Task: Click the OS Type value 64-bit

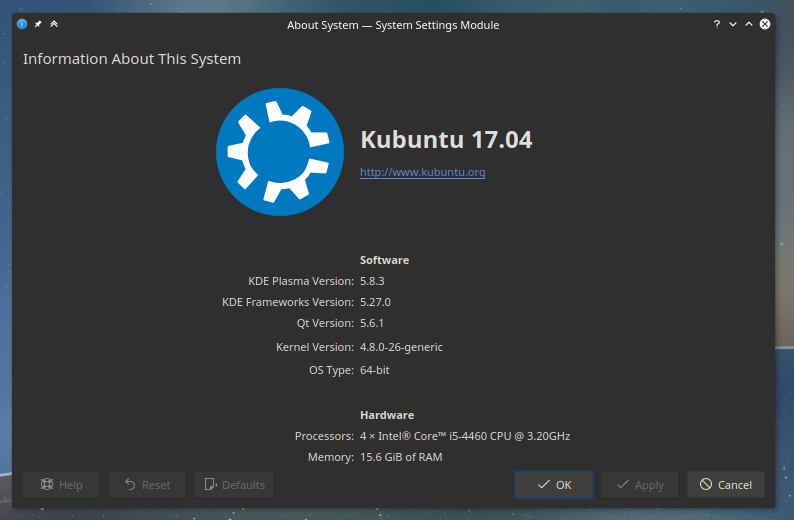Action: [x=375, y=370]
